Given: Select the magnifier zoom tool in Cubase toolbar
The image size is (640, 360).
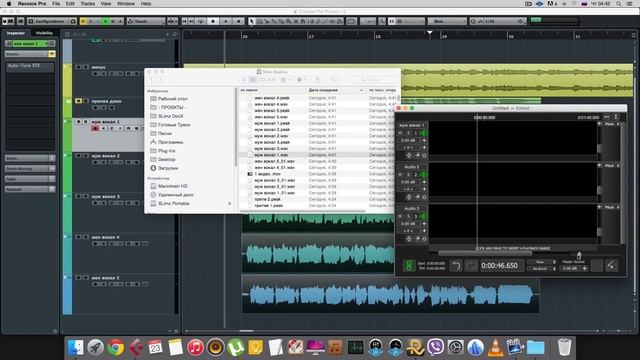Looking at the screenshot, I should 289,21.
